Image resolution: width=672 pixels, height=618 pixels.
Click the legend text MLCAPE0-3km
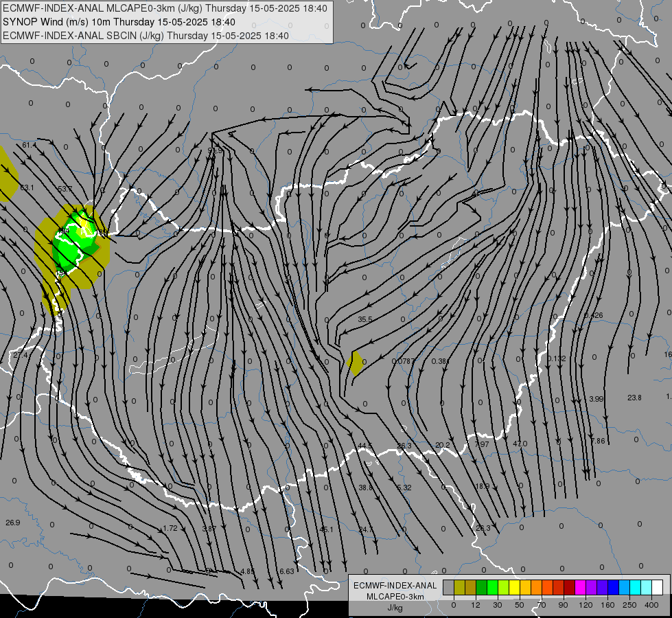[395, 597]
